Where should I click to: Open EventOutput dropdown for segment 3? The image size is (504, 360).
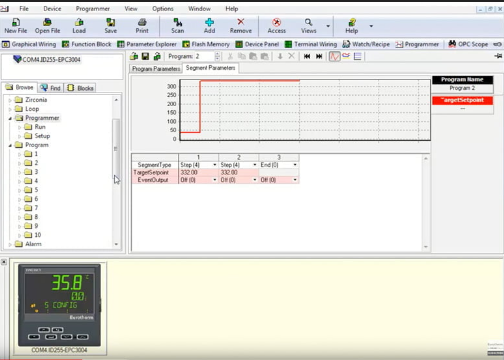point(295,180)
